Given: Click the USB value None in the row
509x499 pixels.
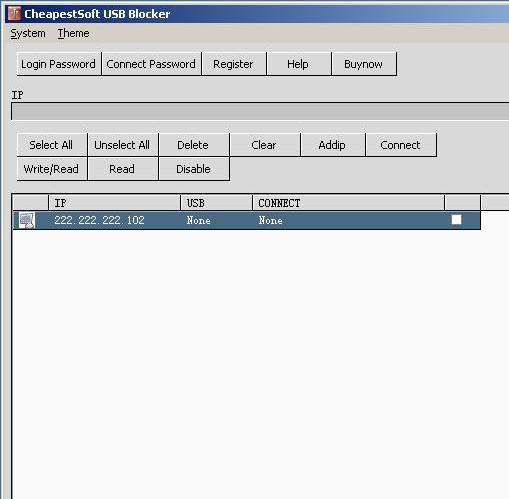Looking at the screenshot, I should point(199,220).
